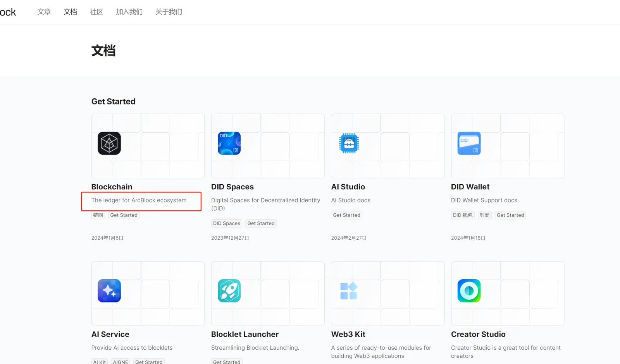Click "Streamlining Blocklet Launching." description
Image resolution: width=620 pixels, height=364 pixels.
coord(255,348)
